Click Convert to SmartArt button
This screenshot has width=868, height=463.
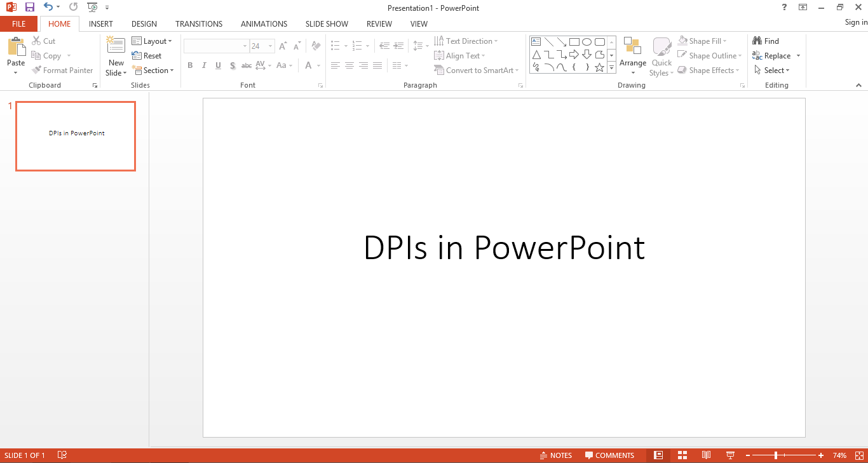click(x=477, y=70)
